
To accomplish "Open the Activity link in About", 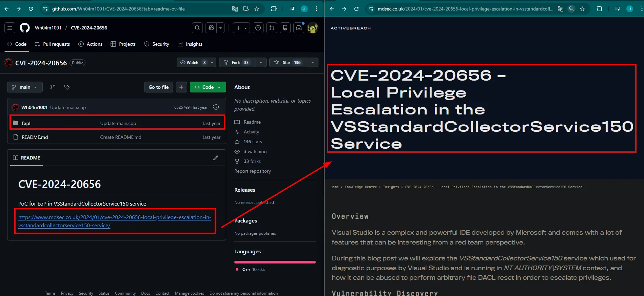I will coord(251,132).
